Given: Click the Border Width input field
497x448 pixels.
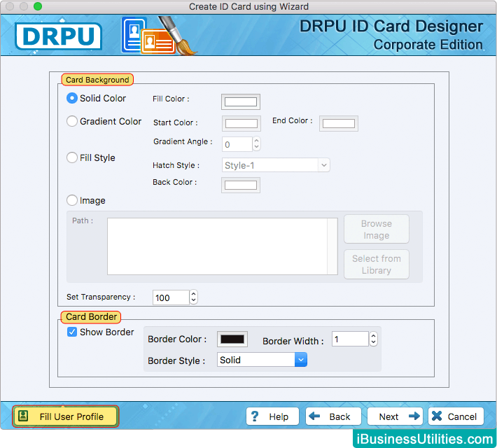Looking at the screenshot, I should pos(350,339).
